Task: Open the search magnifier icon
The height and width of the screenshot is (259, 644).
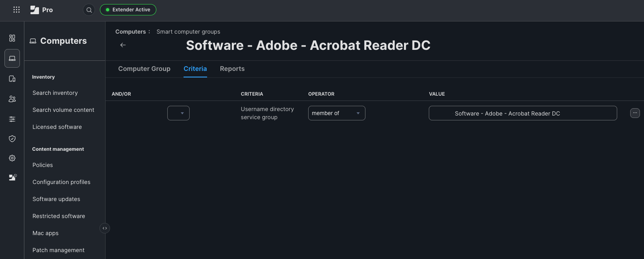Action: [89, 10]
